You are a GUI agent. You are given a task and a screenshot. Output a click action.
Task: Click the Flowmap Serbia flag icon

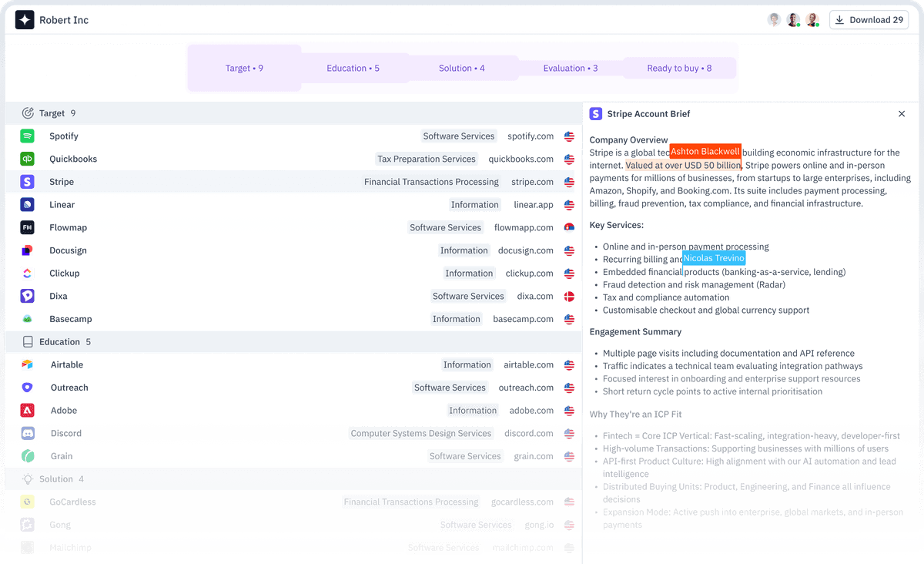click(569, 227)
